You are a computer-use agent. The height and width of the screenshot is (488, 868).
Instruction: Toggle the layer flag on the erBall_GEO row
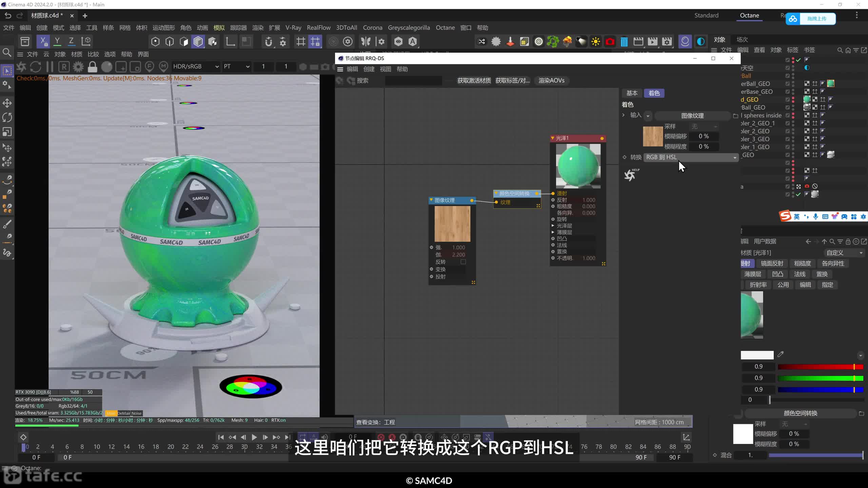click(x=788, y=84)
